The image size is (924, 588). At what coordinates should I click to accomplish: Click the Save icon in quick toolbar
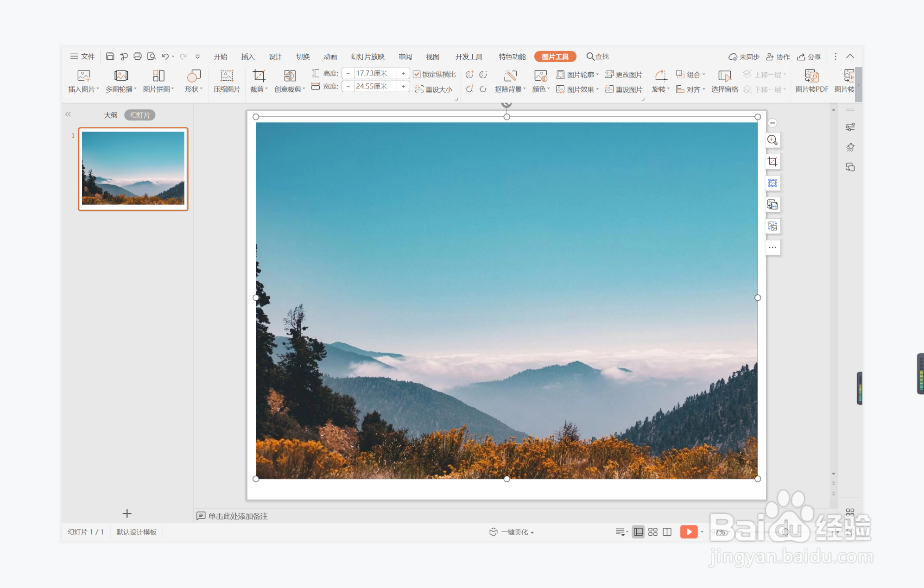pyautogui.click(x=110, y=57)
